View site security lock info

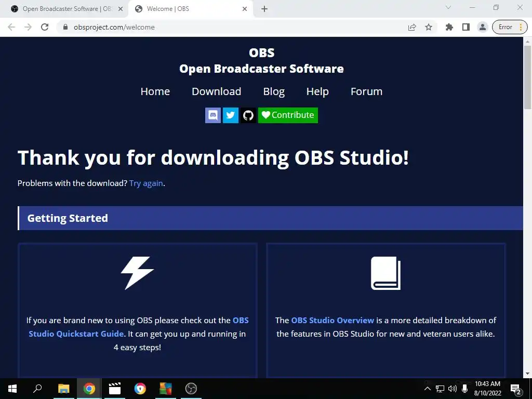pos(65,27)
